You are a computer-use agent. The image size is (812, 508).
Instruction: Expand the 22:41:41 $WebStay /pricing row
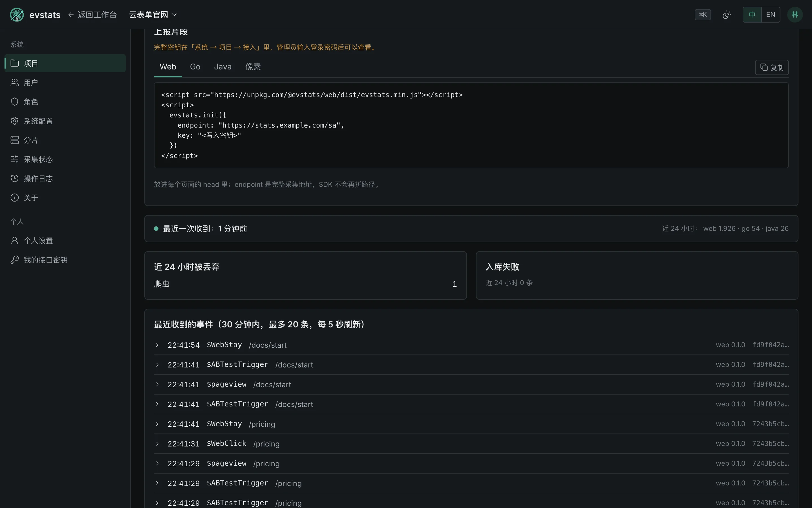tap(471, 424)
